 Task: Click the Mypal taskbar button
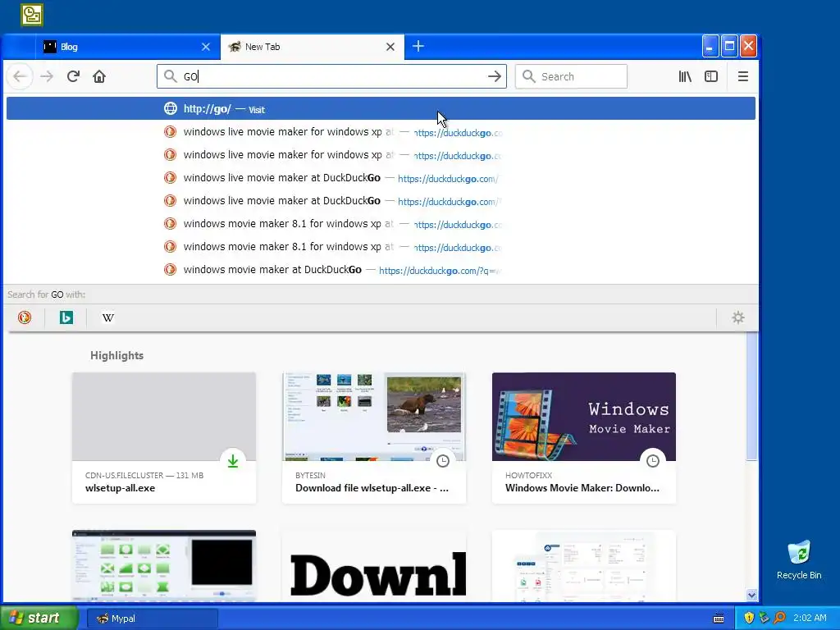click(x=153, y=619)
